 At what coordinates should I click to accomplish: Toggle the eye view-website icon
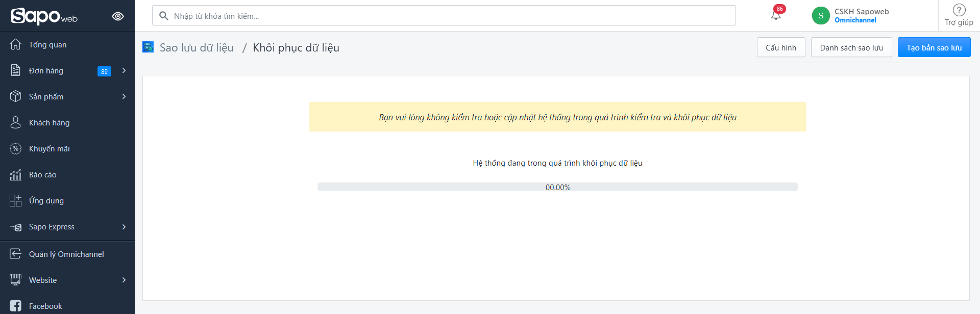click(x=118, y=16)
